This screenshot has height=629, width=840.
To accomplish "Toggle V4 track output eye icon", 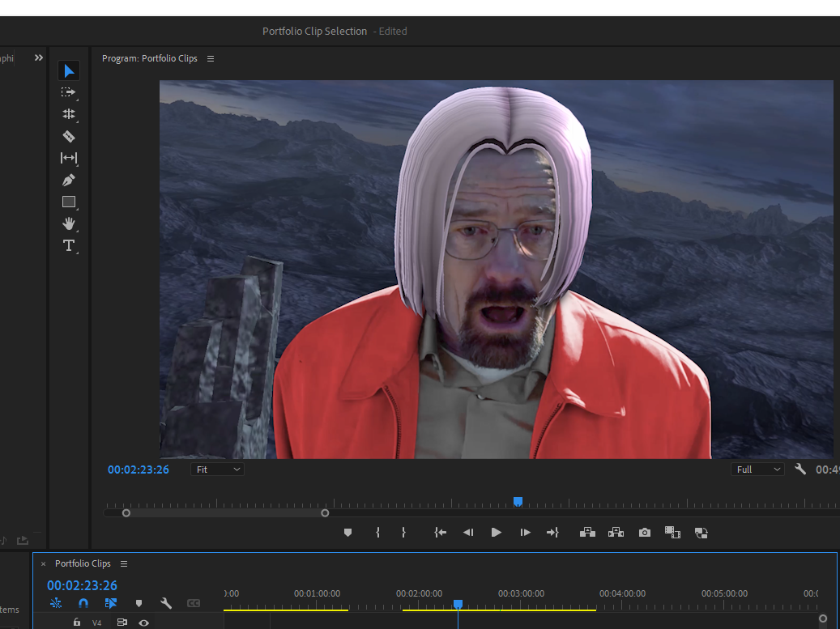I will pos(143,623).
